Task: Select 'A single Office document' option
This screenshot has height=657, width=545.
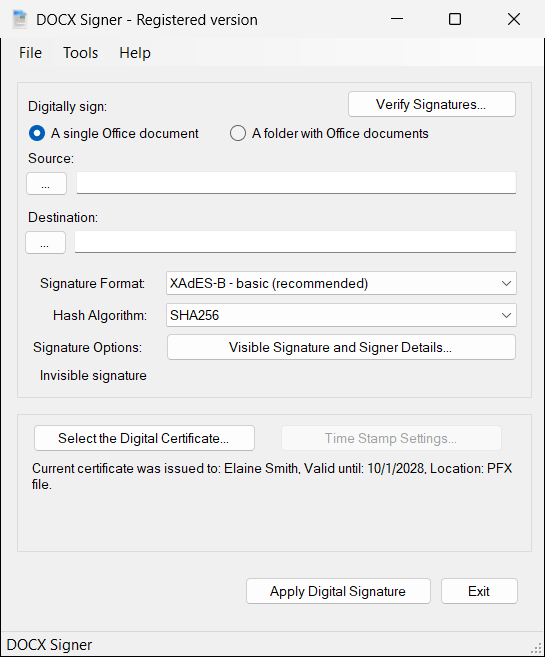Action: pyautogui.click(x=114, y=133)
